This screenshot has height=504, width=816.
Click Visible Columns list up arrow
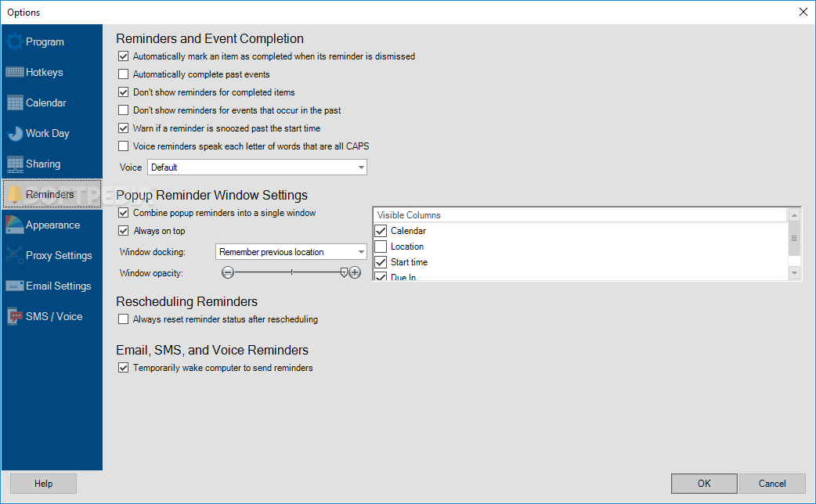[x=794, y=215]
